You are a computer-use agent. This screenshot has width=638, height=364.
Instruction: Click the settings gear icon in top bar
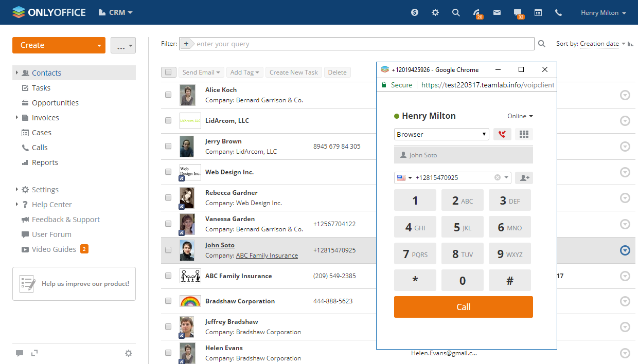pyautogui.click(x=435, y=12)
